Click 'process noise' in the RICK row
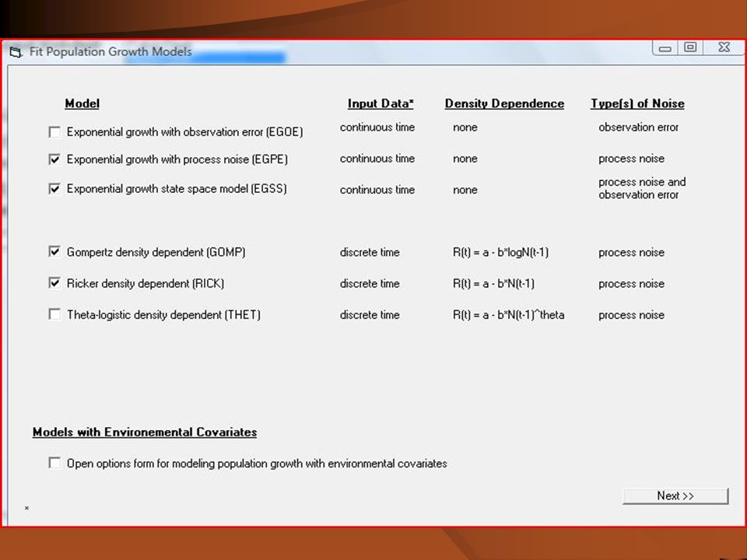 click(x=631, y=283)
